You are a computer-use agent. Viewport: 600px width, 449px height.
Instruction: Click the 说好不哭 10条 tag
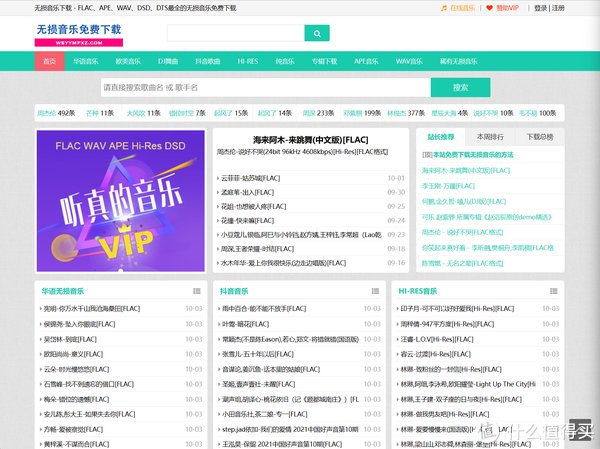[x=493, y=113]
